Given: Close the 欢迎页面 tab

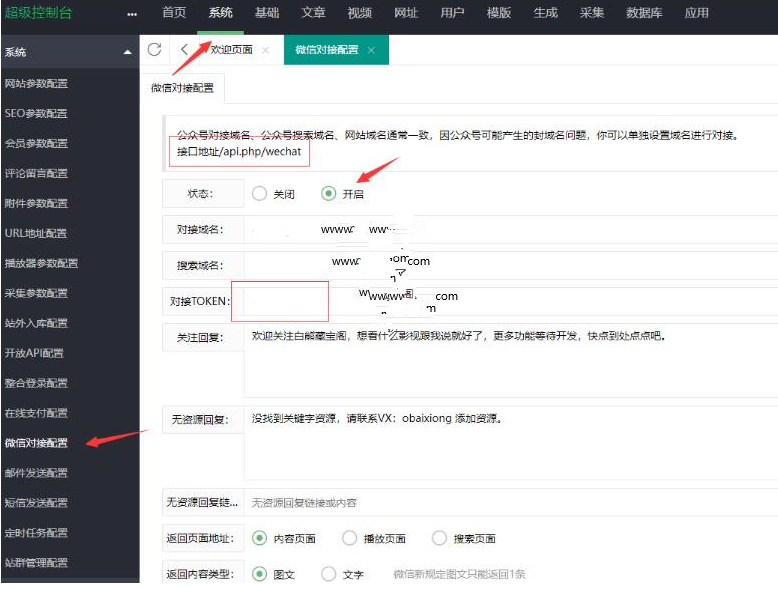Looking at the screenshot, I should pos(265,50).
